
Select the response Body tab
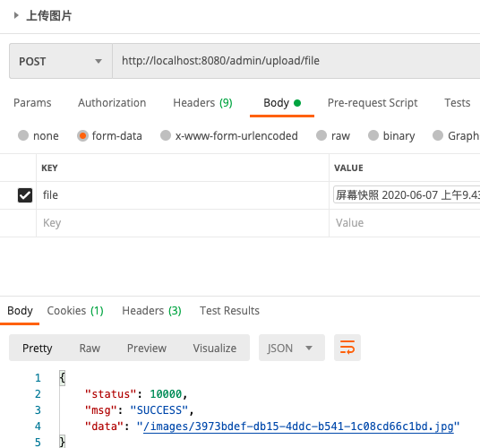(20, 311)
